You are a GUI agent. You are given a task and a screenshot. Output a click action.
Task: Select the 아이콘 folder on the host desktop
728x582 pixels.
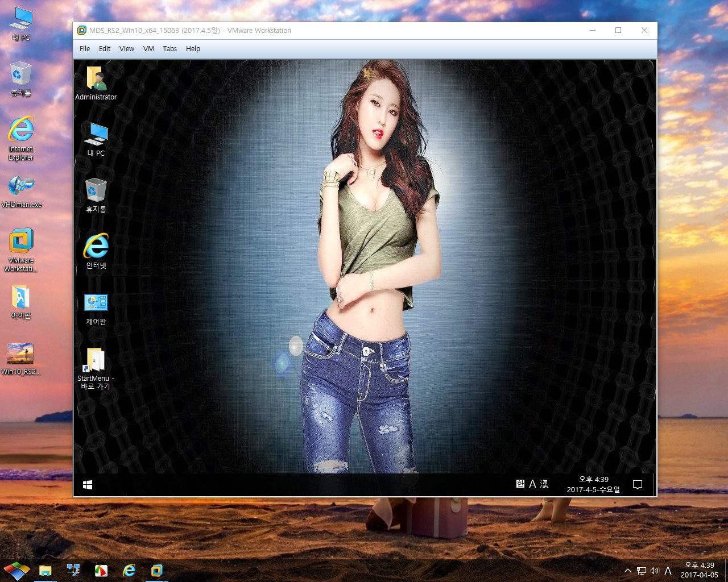(21, 303)
